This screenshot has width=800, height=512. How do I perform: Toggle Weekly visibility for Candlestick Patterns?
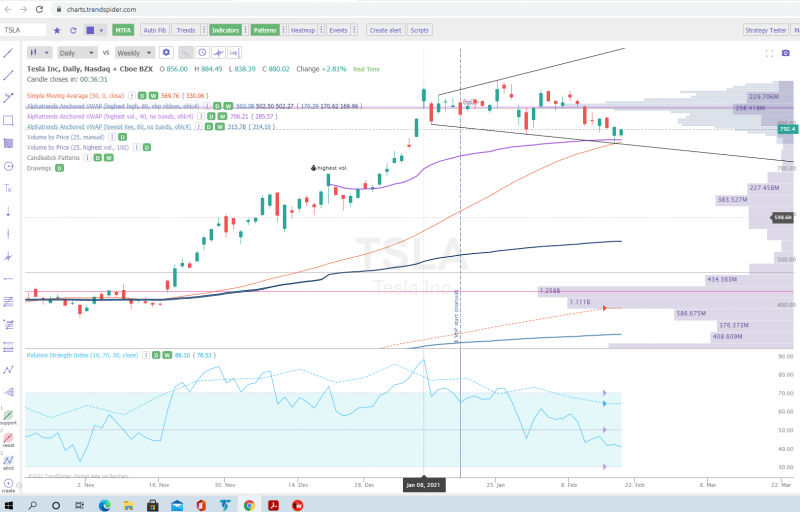[109, 158]
